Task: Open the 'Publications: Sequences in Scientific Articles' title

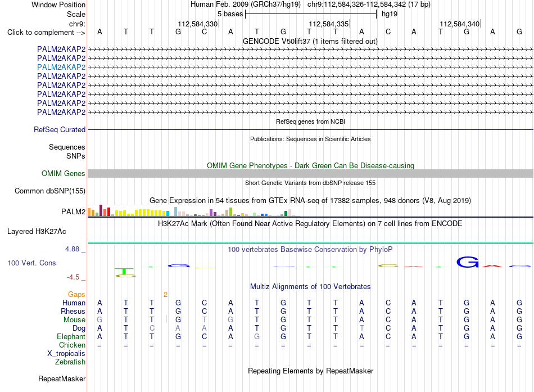Action: click(x=310, y=139)
